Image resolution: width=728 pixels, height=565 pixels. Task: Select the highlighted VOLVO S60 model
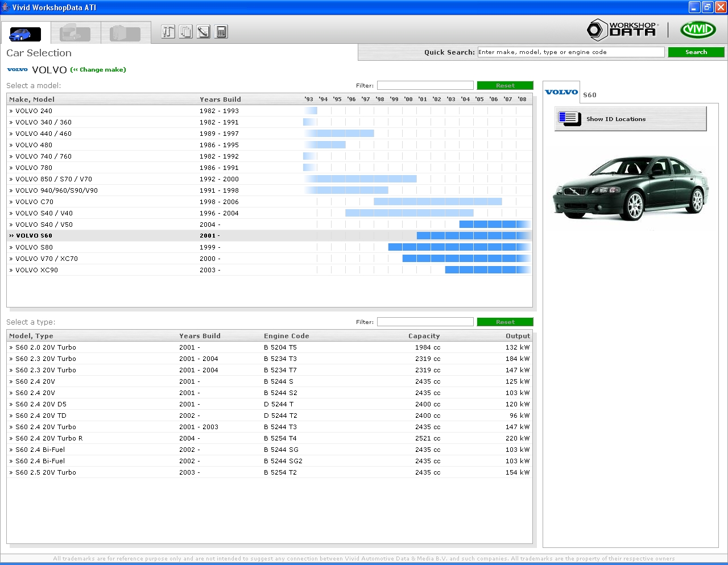tap(270, 236)
